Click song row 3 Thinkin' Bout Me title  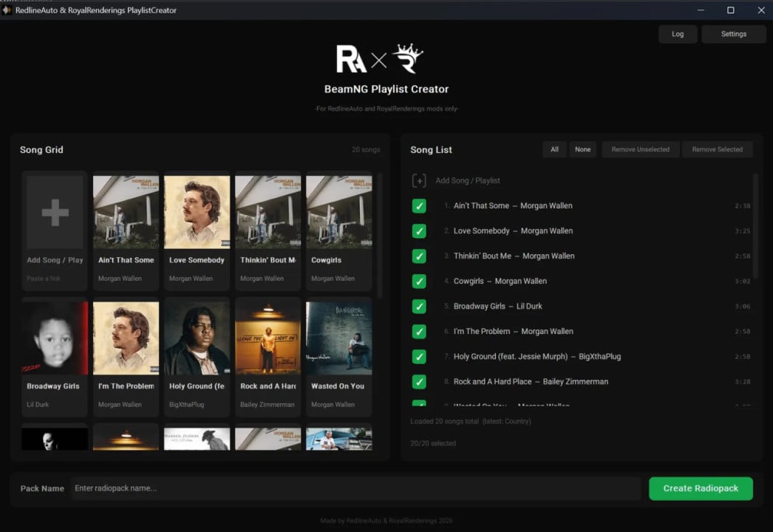[x=514, y=256]
